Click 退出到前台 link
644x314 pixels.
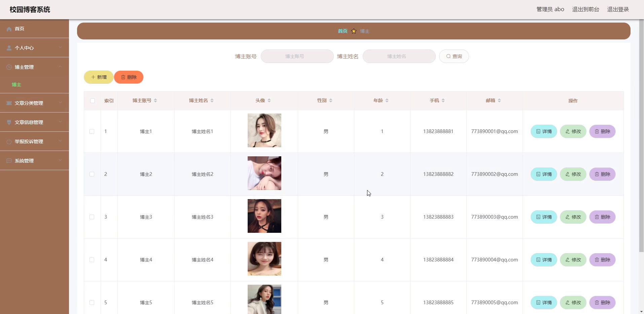coord(585,9)
